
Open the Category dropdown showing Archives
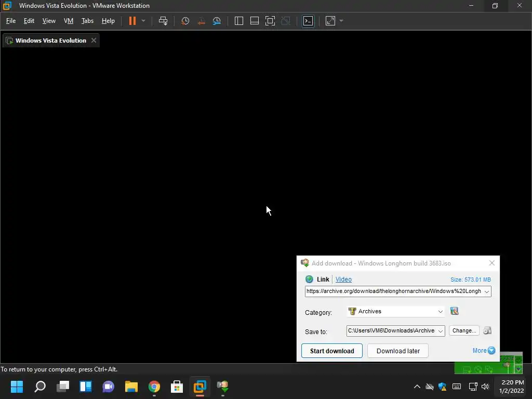coord(395,312)
